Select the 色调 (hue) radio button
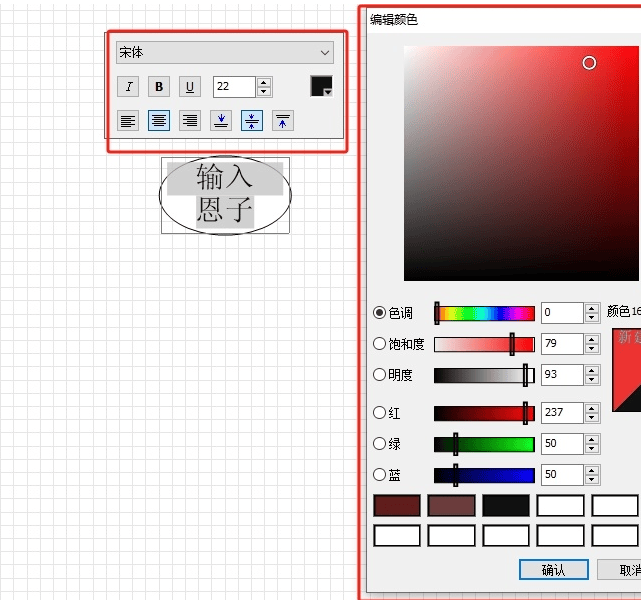 click(x=379, y=313)
